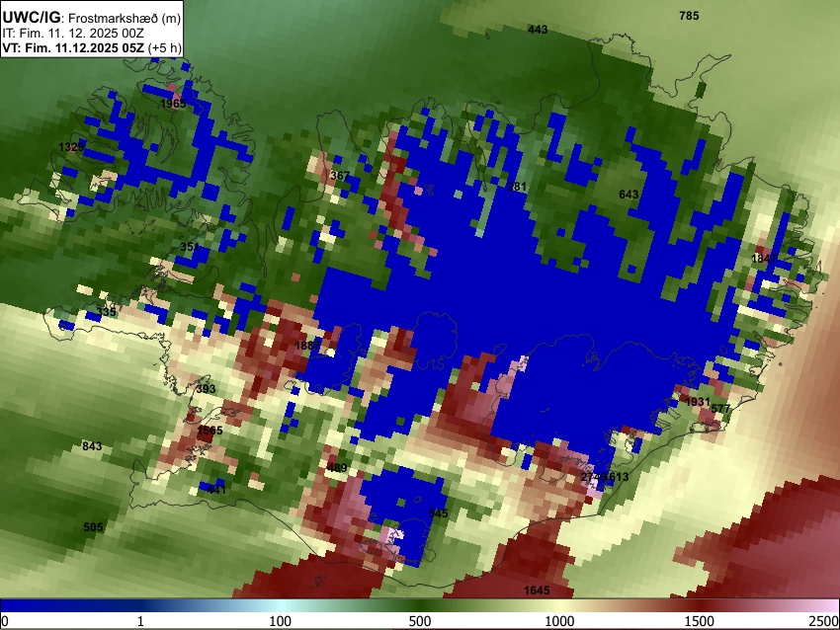840x630 pixels.
Task: Click the 393 map value
Action: point(206,389)
